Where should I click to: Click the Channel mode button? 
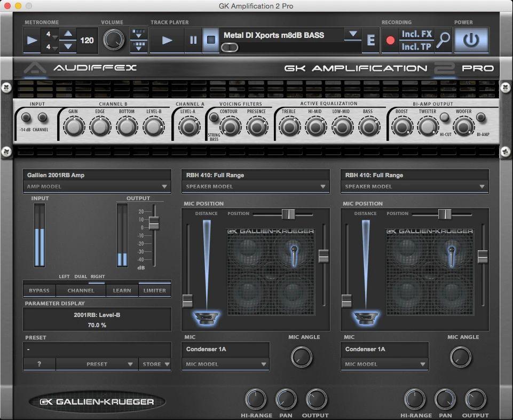tap(81, 290)
